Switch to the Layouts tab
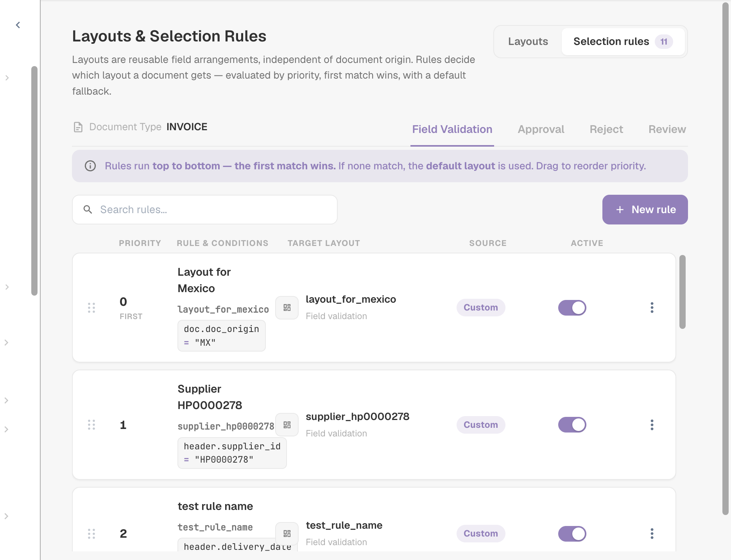731x560 pixels. click(x=528, y=41)
